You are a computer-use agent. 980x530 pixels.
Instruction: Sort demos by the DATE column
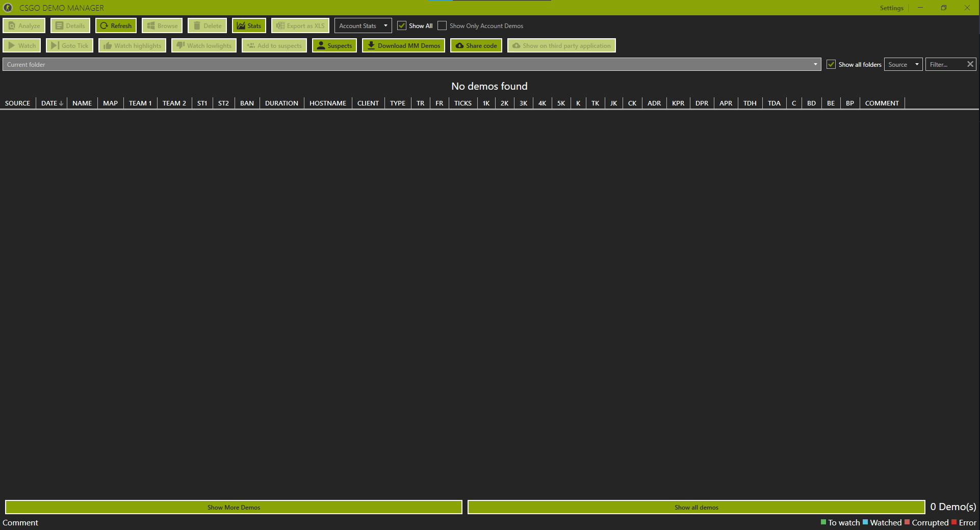pos(51,103)
